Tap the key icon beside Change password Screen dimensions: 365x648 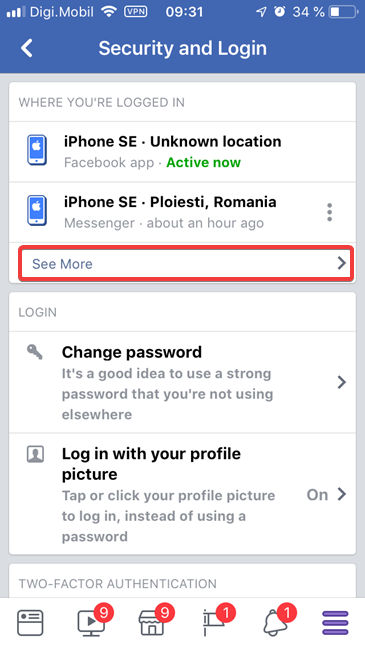[x=35, y=353]
